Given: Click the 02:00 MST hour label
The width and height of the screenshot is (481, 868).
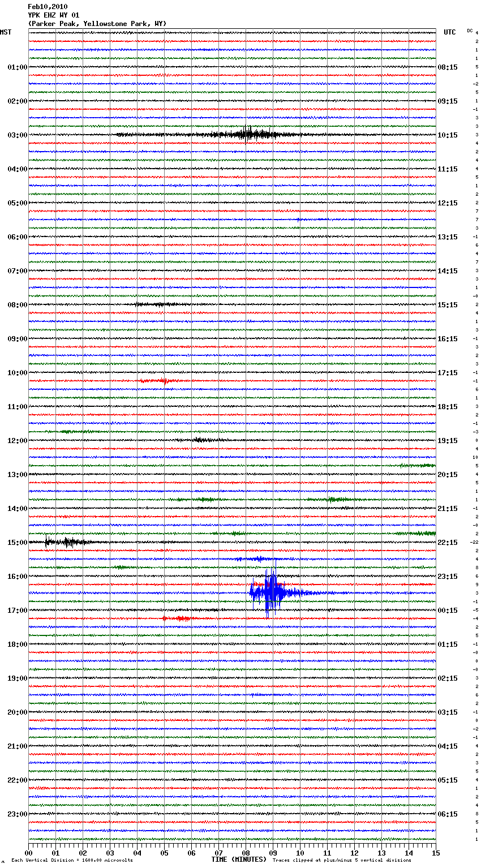Looking at the screenshot, I should pos(18,101).
